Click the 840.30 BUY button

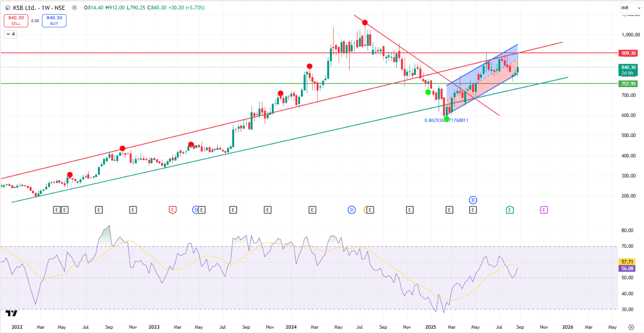click(x=54, y=20)
